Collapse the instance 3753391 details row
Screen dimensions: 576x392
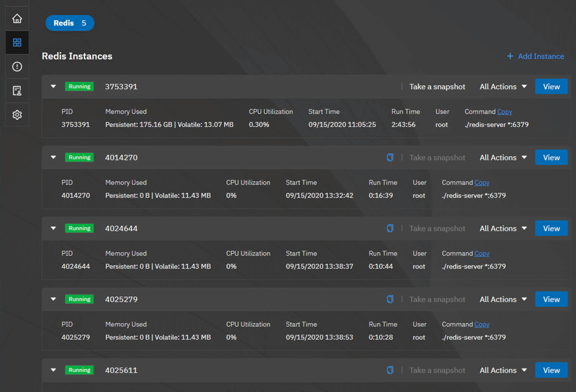pos(53,86)
